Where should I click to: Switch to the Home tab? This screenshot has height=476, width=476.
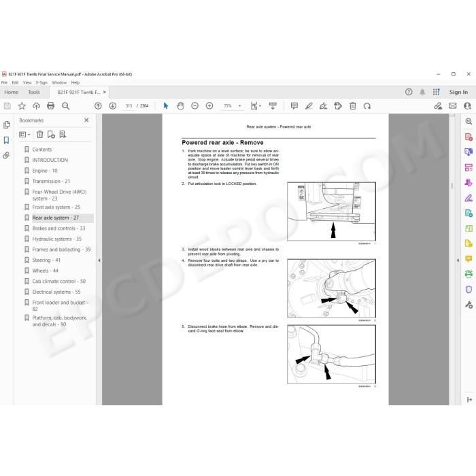[x=12, y=92]
